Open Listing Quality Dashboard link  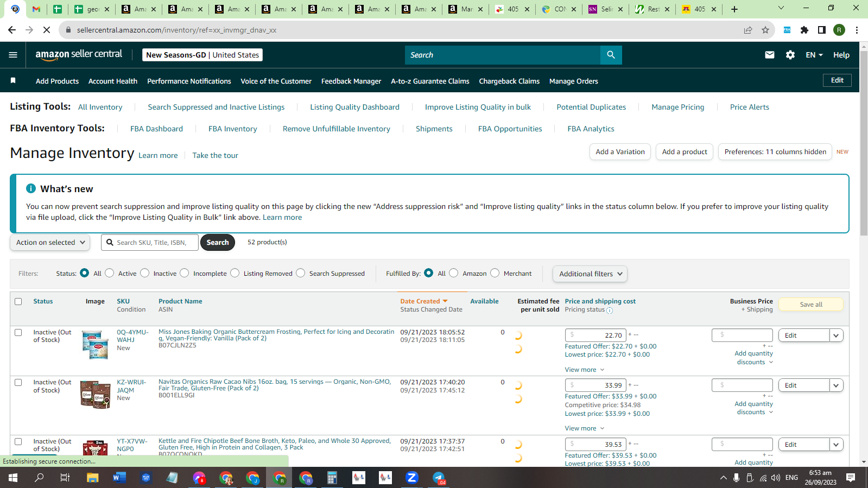click(x=354, y=107)
